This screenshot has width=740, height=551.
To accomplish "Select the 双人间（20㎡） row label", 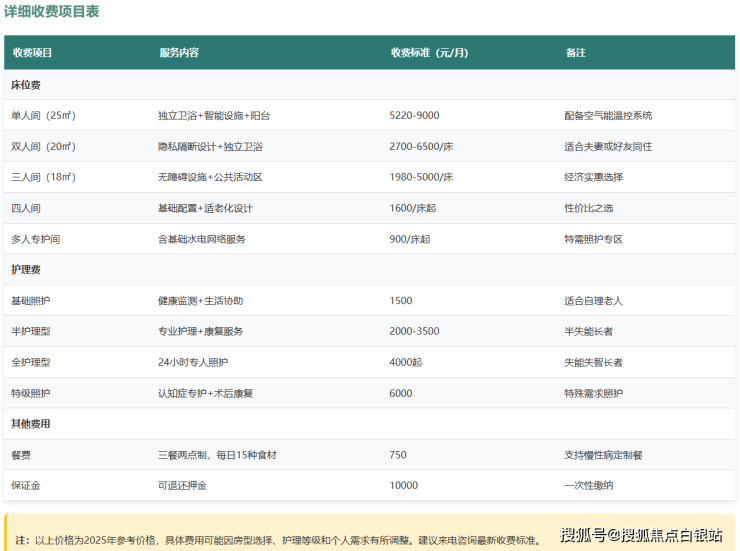I will (43, 147).
